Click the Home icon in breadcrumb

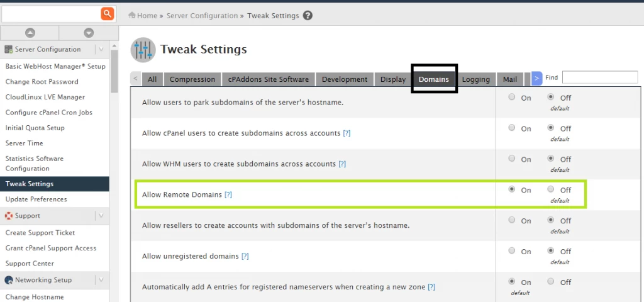[x=132, y=16]
